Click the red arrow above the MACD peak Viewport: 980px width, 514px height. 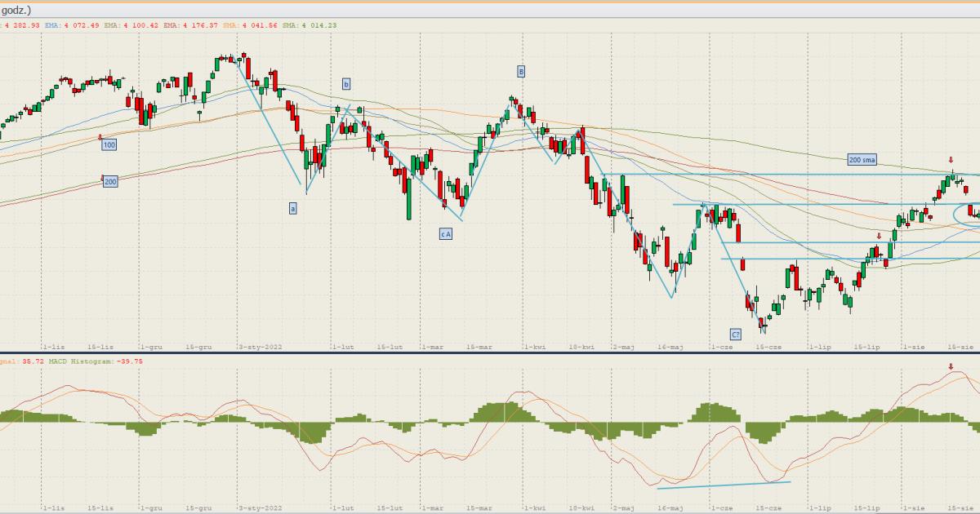pyautogui.click(x=951, y=366)
